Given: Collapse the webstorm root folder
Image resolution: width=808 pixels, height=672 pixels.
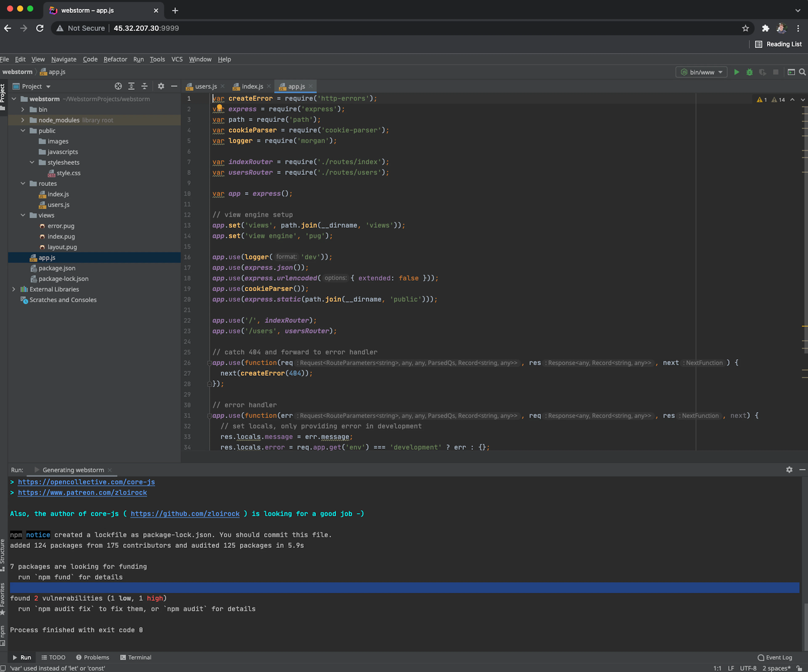Looking at the screenshot, I should tap(14, 99).
